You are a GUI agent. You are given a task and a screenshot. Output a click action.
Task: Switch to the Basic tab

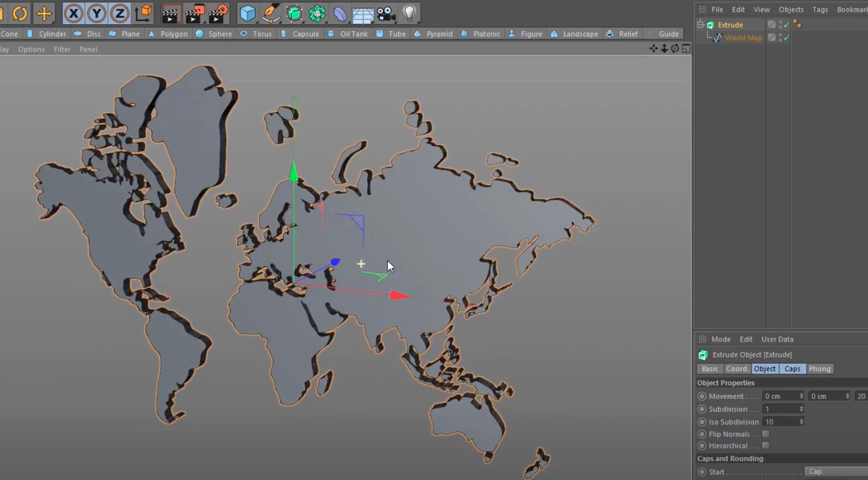click(x=710, y=369)
